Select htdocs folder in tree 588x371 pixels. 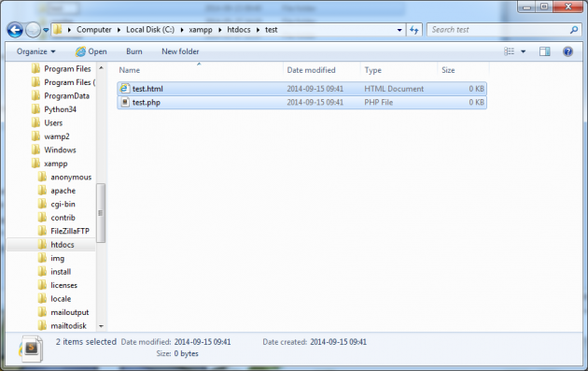(63, 245)
